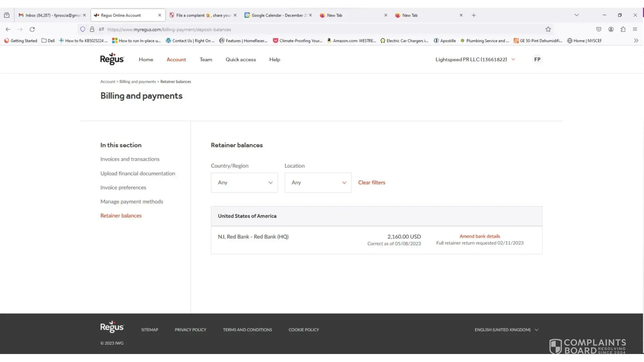
Task: Open the Firefox extensions puzzle icon
Action: coord(623,29)
